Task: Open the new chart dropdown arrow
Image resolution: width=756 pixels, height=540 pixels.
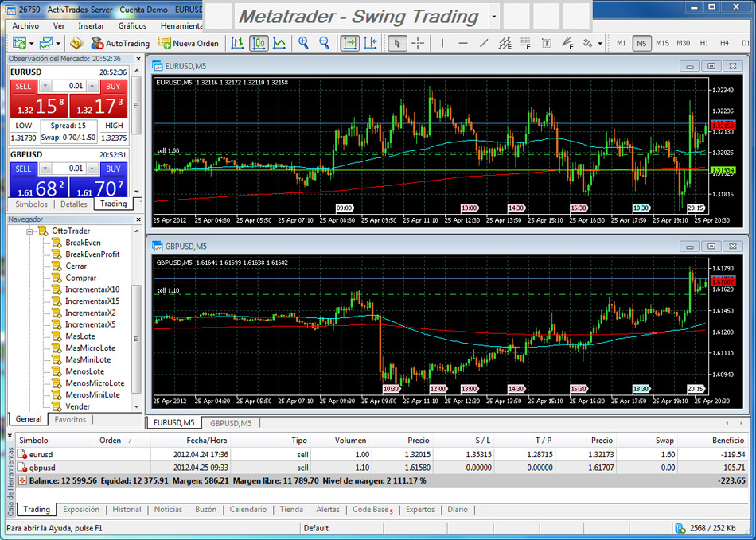Action: (31, 43)
